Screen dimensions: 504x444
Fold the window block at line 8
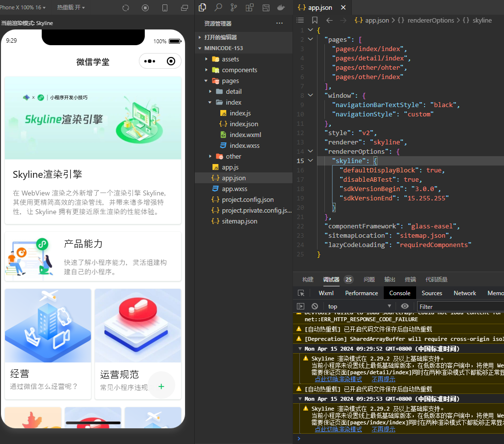point(311,95)
